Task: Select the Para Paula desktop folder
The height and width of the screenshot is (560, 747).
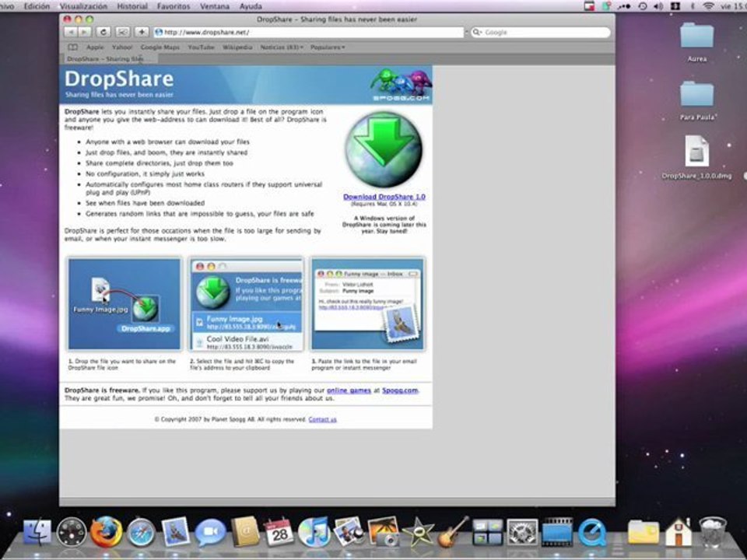Action: 696,100
